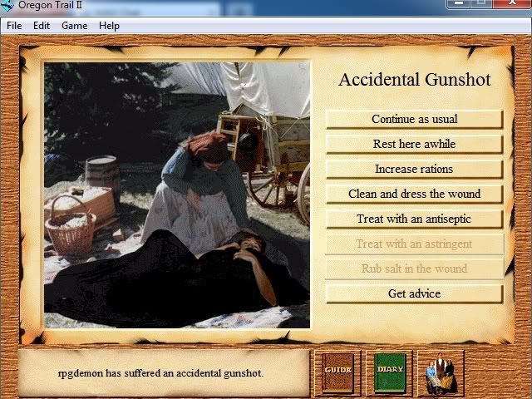
Task: Click the disabled Rub salt in the wound option
Action: [414, 268]
